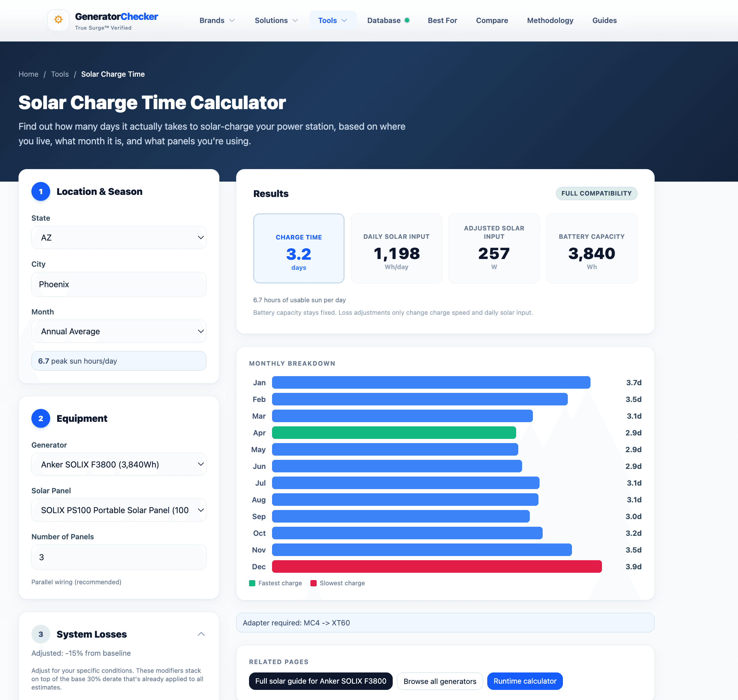Collapse the System Losses section
Image resolution: width=738 pixels, height=700 pixels.
[201, 634]
